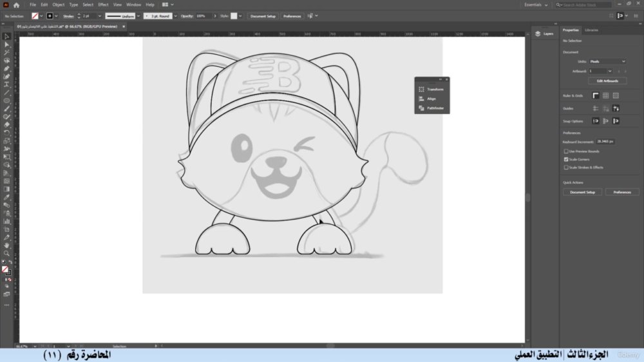Viewport: 644px width, 362px height.
Task: Toggle Lock Guides option
Action: click(606, 108)
